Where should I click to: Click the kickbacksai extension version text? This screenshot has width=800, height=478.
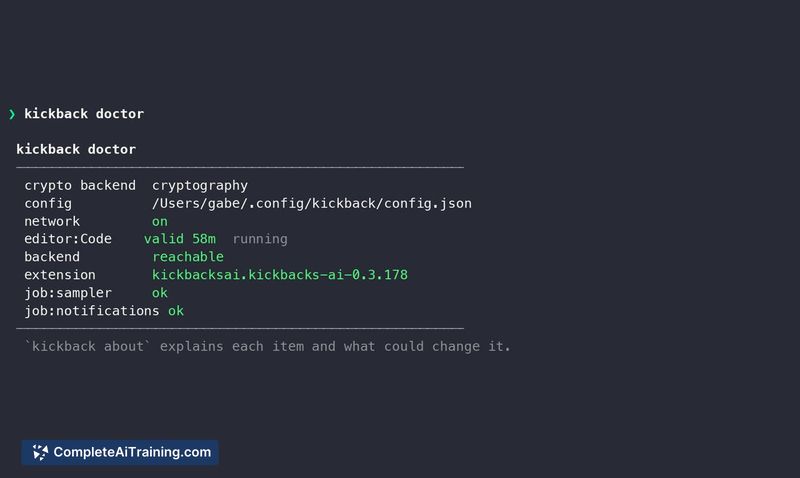(x=280, y=275)
